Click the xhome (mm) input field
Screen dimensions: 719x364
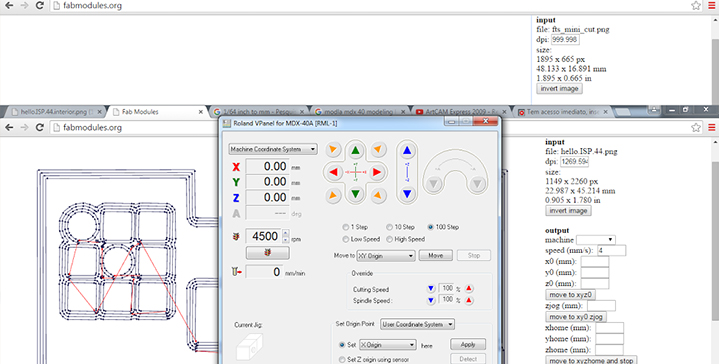coord(609,328)
